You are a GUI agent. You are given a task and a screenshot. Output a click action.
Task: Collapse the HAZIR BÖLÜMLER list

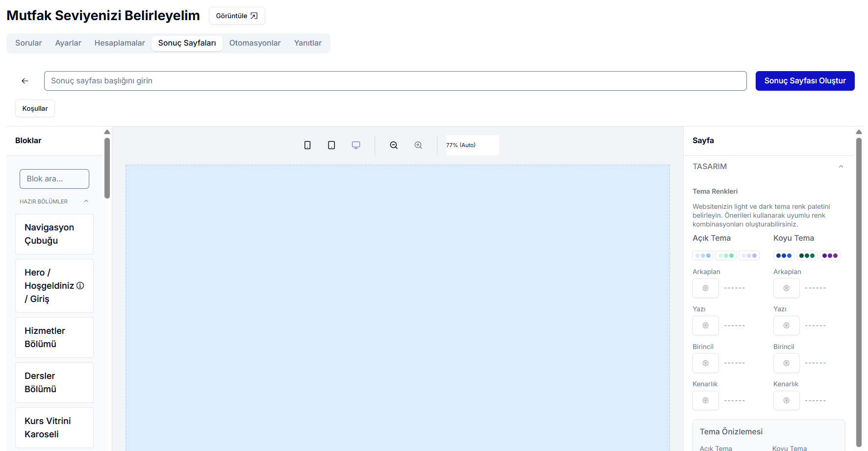point(86,201)
